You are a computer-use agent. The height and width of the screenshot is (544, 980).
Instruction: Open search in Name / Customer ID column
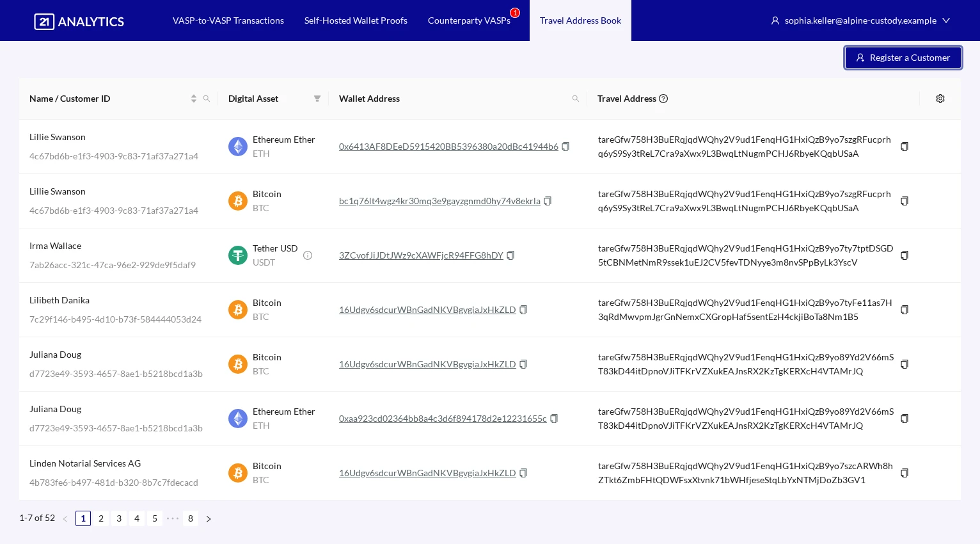[x=207, y=99]
